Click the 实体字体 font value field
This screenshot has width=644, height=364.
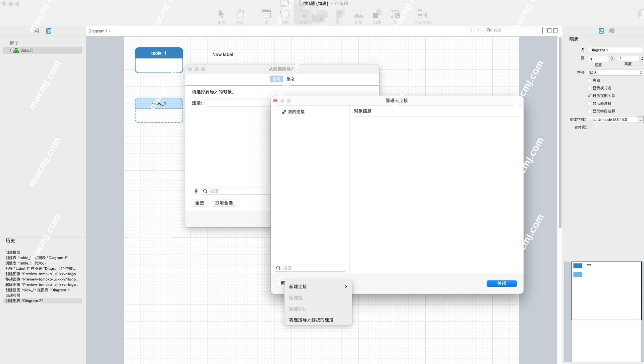click(x=612, y=120)
